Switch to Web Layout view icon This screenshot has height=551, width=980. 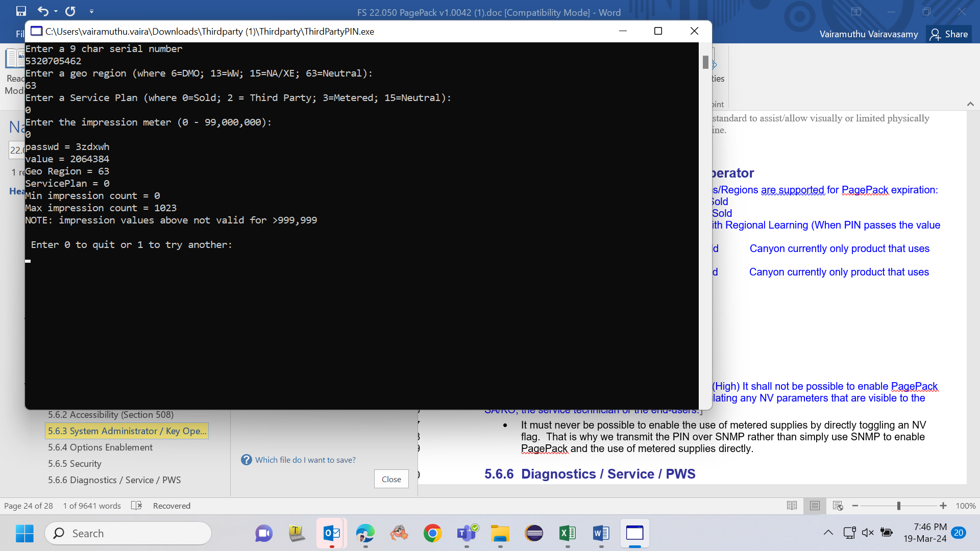click(838, 506)
